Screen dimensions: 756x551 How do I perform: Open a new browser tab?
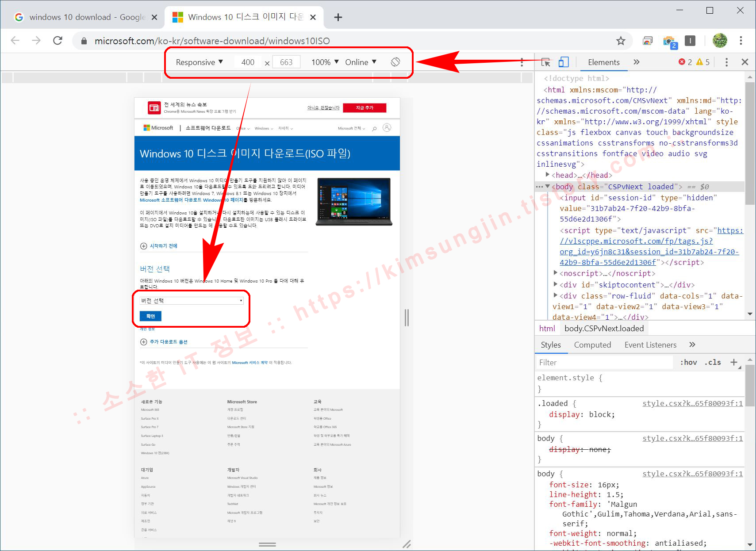coord(338,17)
